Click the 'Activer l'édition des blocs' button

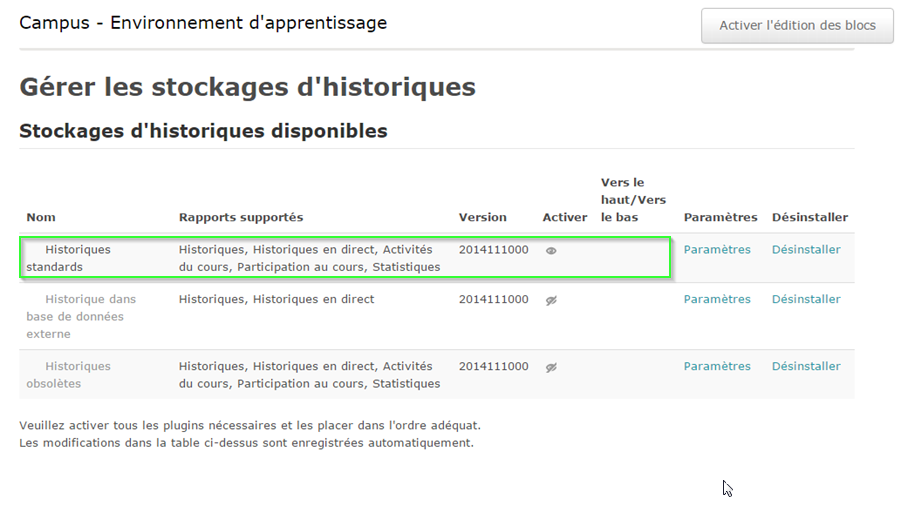pos(797,26)
